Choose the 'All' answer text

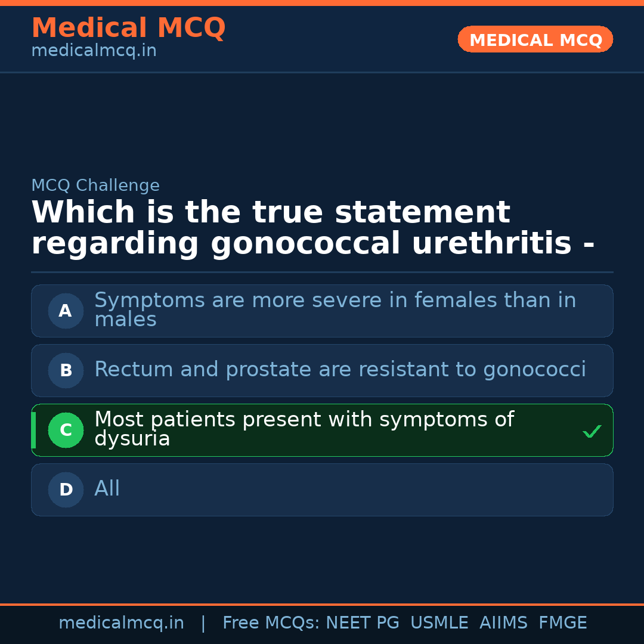[x=107, y=489]
